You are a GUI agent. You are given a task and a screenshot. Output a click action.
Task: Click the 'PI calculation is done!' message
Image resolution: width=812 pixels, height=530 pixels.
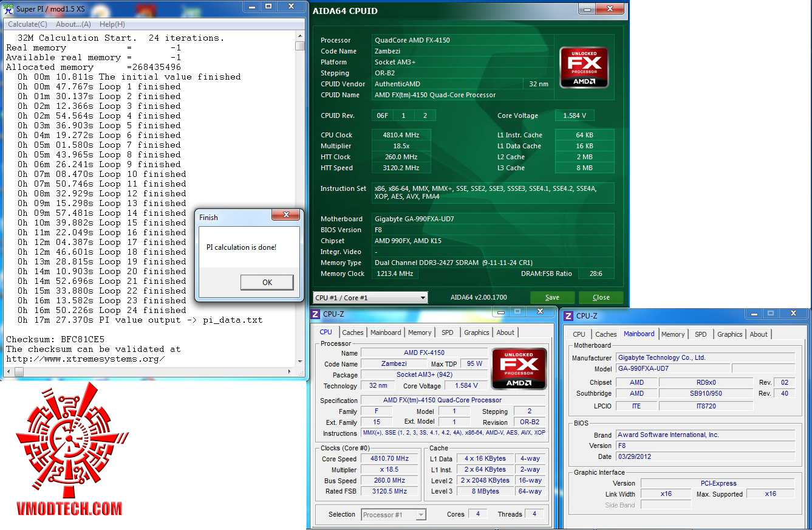[242, 247]
